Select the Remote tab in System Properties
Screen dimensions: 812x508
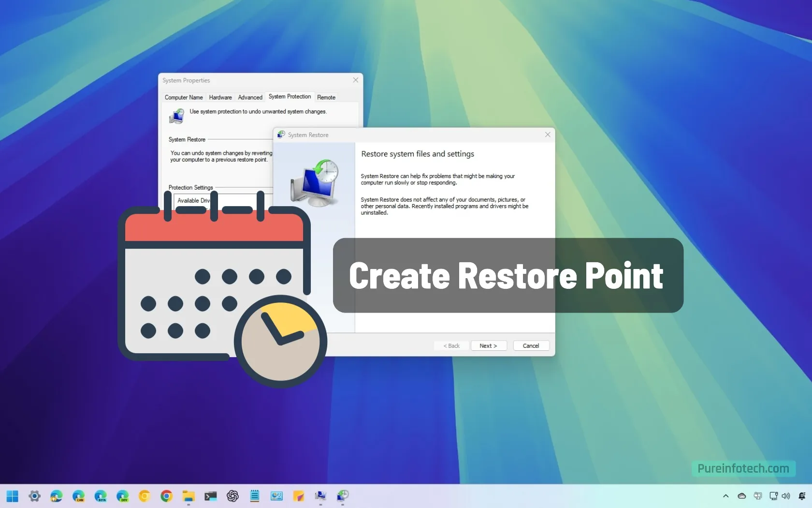pos(326,97)
